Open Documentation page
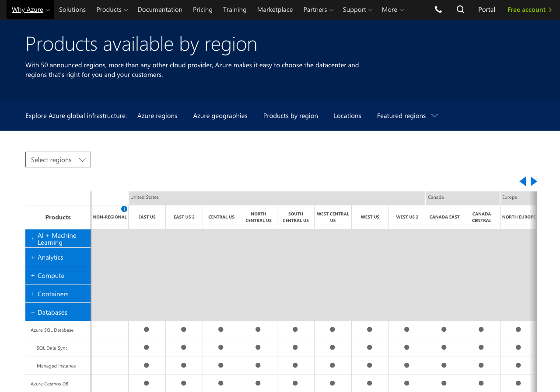This screenshot has height=392, width=560. pyautogui.click(x=160, y=10)
